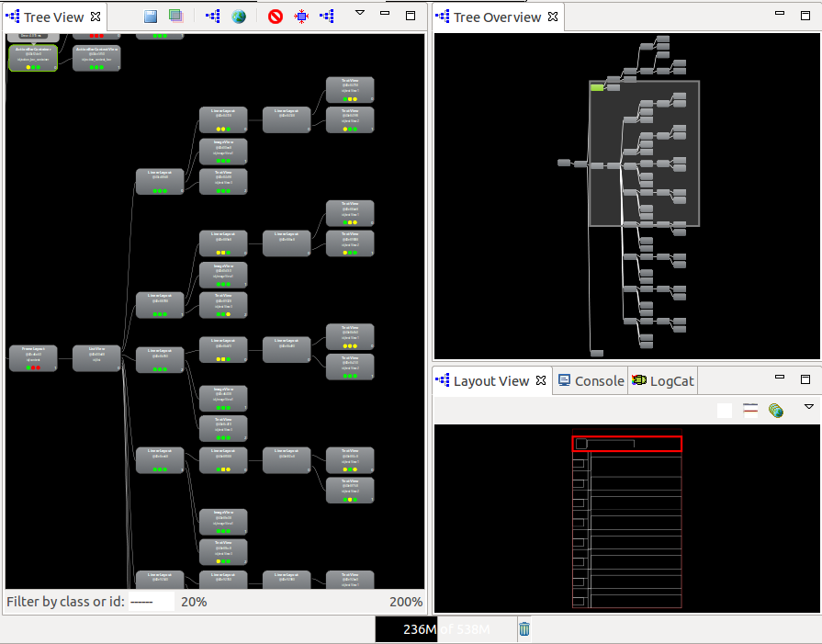
Task: Dump display list rightmost tree icon
Action: point(327,17)
